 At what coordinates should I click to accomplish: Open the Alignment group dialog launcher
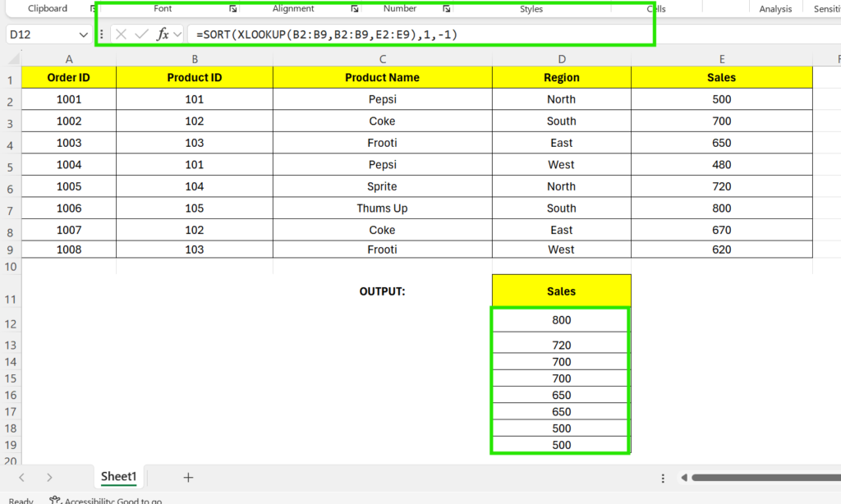355,8
